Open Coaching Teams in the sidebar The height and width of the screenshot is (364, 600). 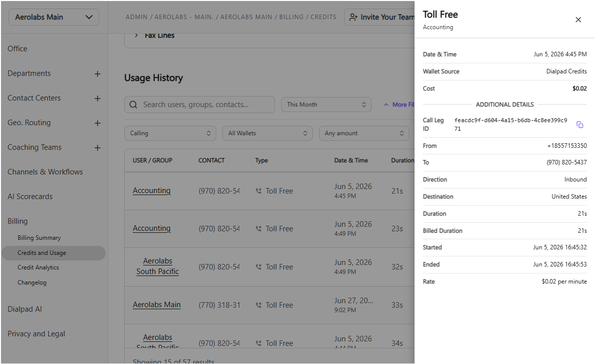(x=35, y=148)
